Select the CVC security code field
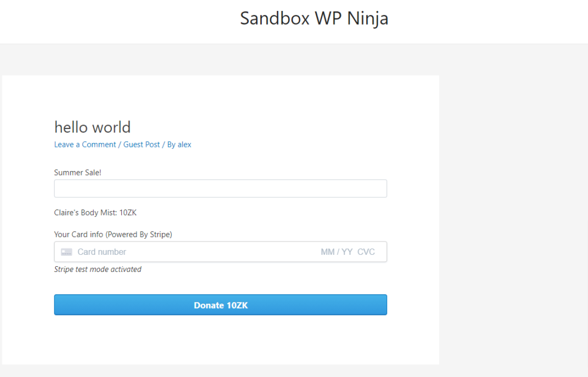588x377 pixels. pyautogui.click(x=366, y=252)
